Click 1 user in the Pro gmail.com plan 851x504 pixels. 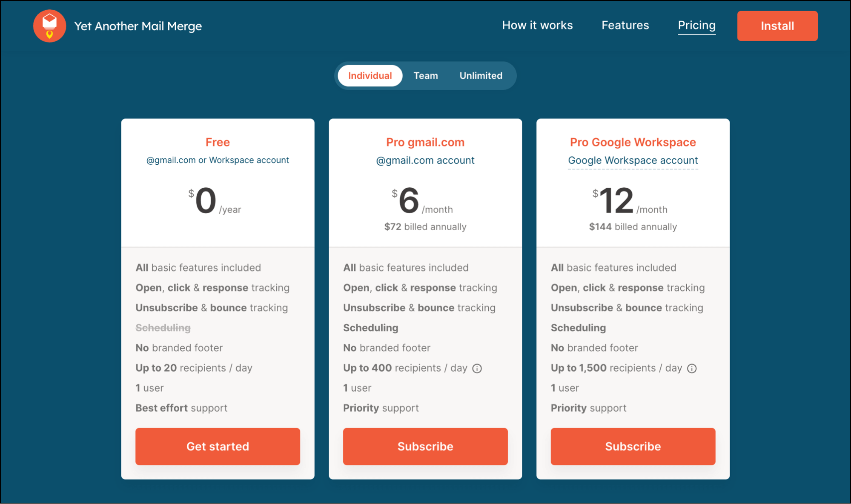tap(357, 388)
